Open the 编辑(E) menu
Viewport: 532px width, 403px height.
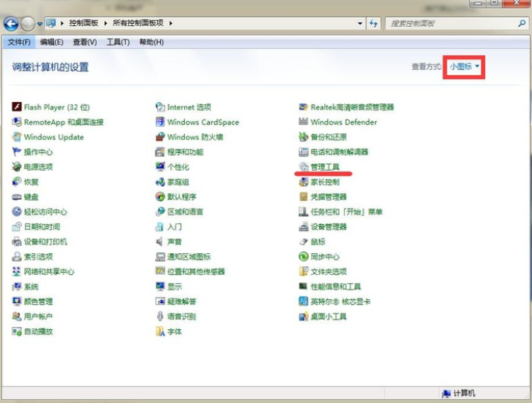click(x=51, y=42)
